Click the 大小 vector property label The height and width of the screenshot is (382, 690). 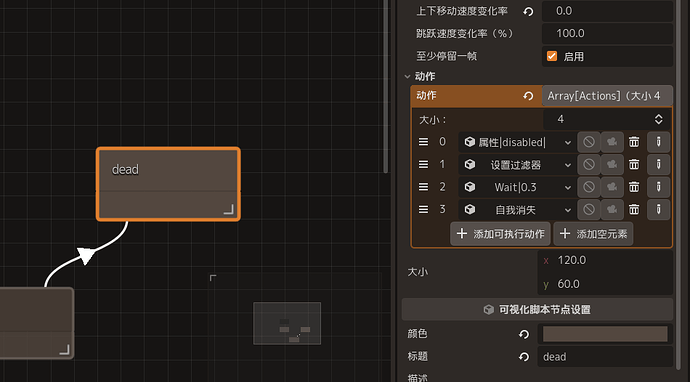418,272
